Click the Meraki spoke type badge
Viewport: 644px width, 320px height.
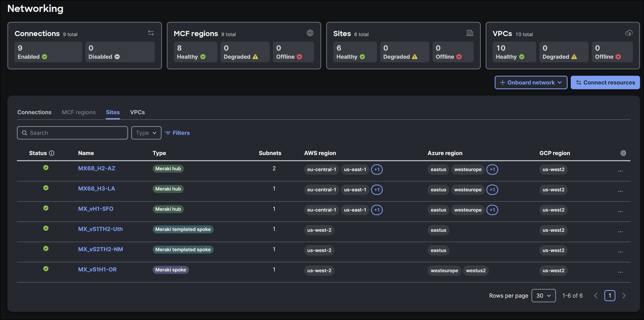pyautogui.click(x=171, y=270)
